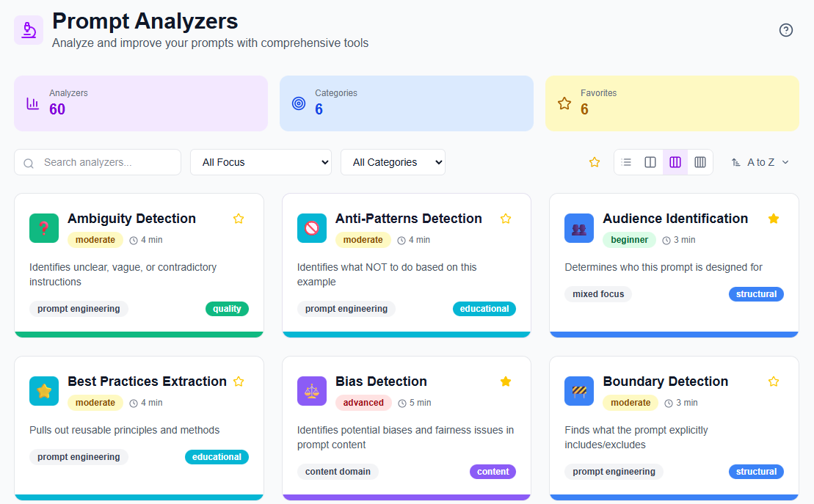
Task: Click the search analyzers input field
Action: coord(97,161)
